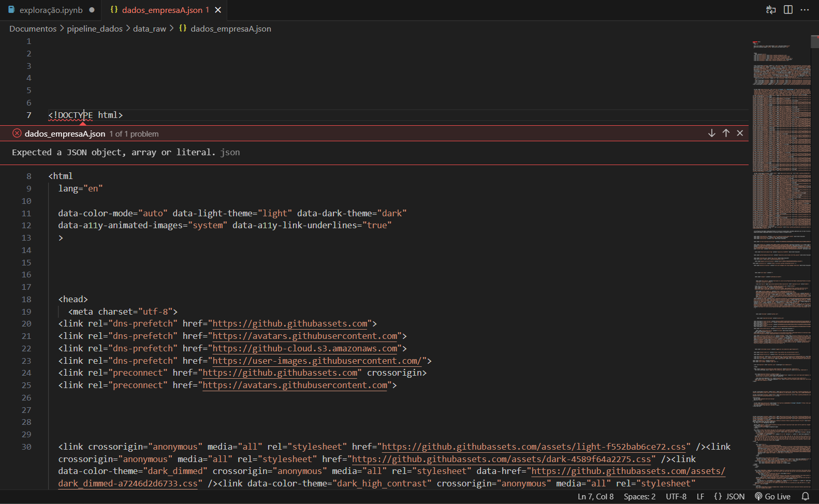This screenshot has width=819, height=504.
Task: Open the compare changes icon in editor toolbar
Action: 771,10
